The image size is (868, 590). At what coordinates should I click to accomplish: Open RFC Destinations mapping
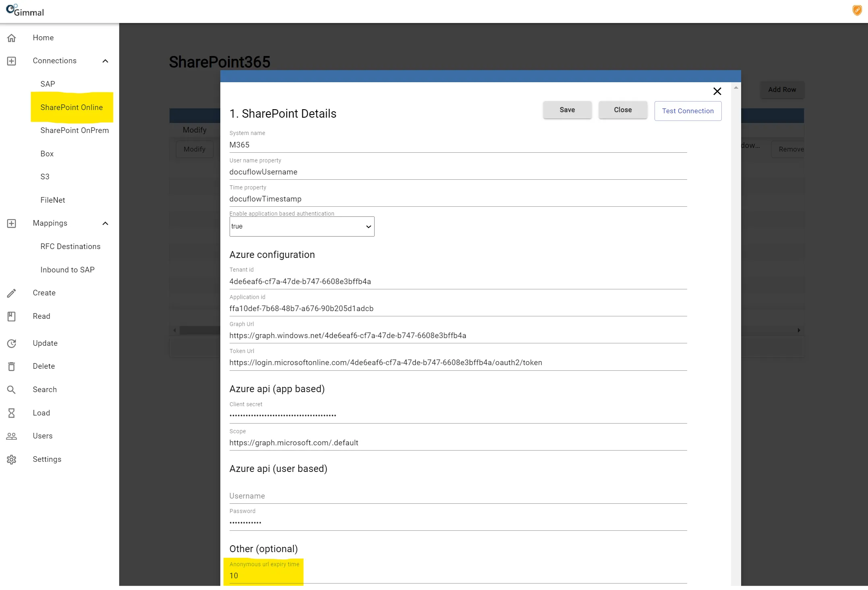click(x=70, y=247)
